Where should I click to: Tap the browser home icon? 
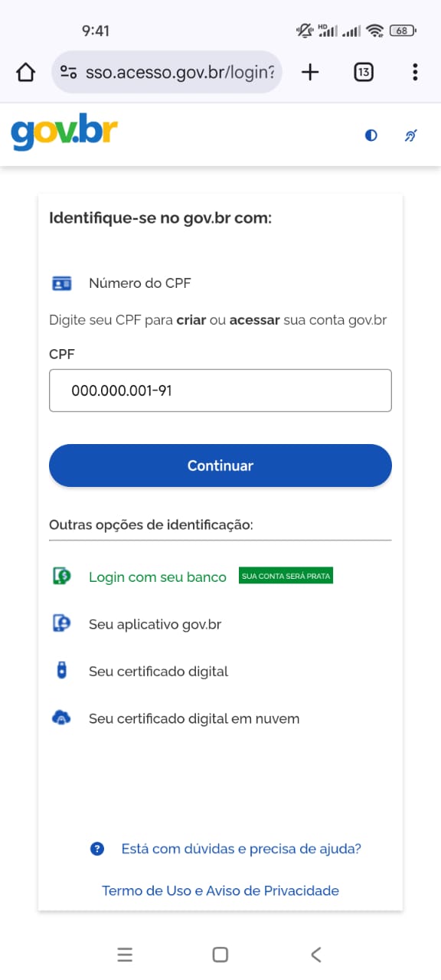25,73
